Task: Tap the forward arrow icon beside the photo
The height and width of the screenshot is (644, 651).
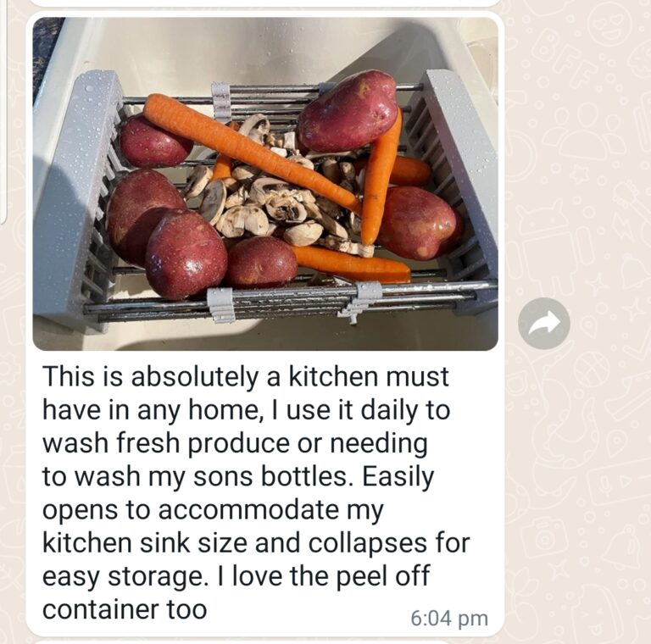Action: 544,323
